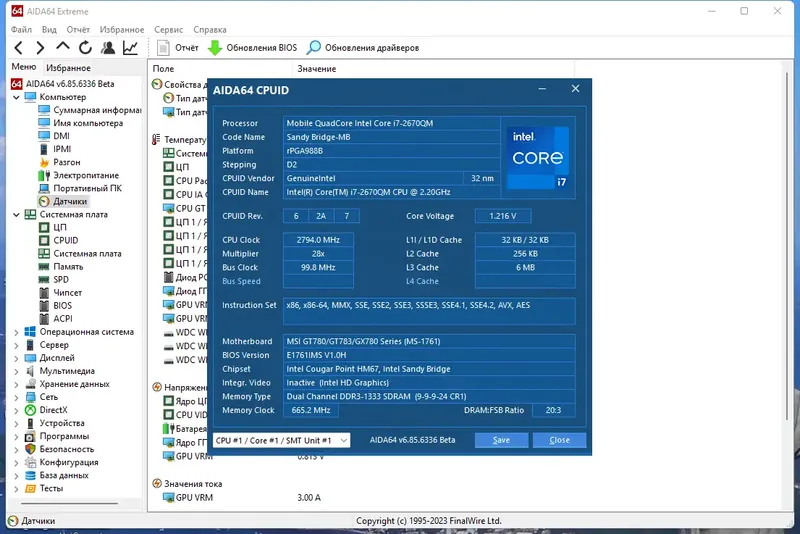Switch to the Меню sidebar tab

tap(24, 67)
